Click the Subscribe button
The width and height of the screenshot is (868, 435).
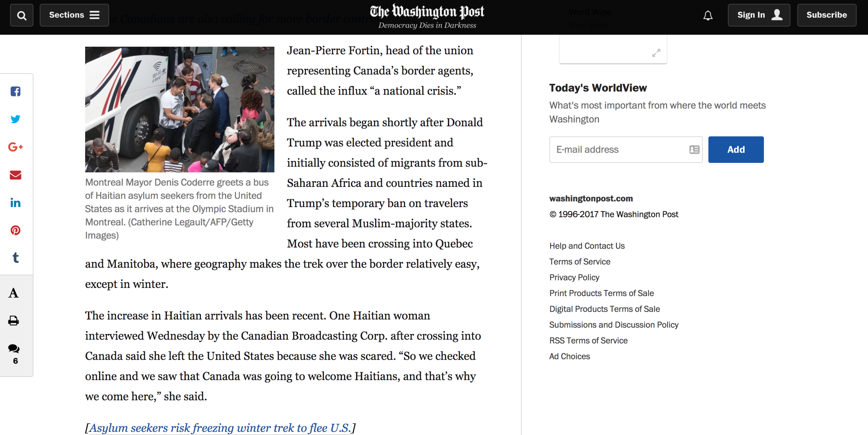[x=827, y=15]
